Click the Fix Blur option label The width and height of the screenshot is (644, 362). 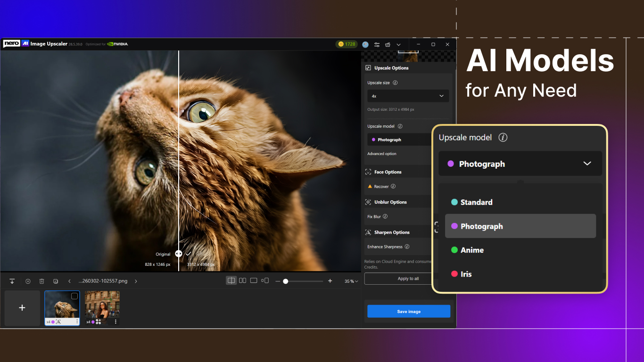(374, 217)
